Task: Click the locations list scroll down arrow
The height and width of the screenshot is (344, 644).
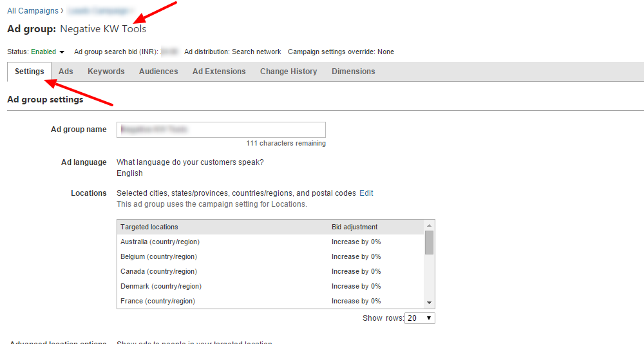Action: pyautogui.click(x=429, y=303)
